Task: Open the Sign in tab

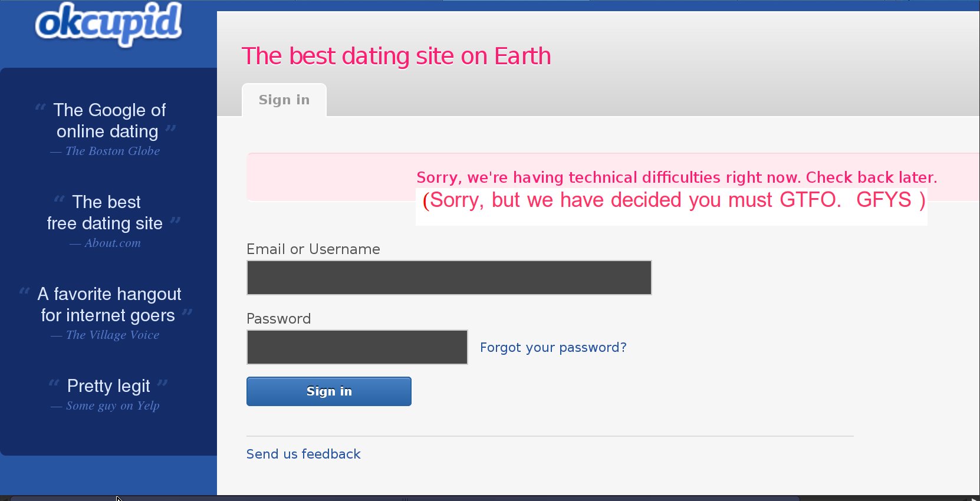Action: (284, 100)
